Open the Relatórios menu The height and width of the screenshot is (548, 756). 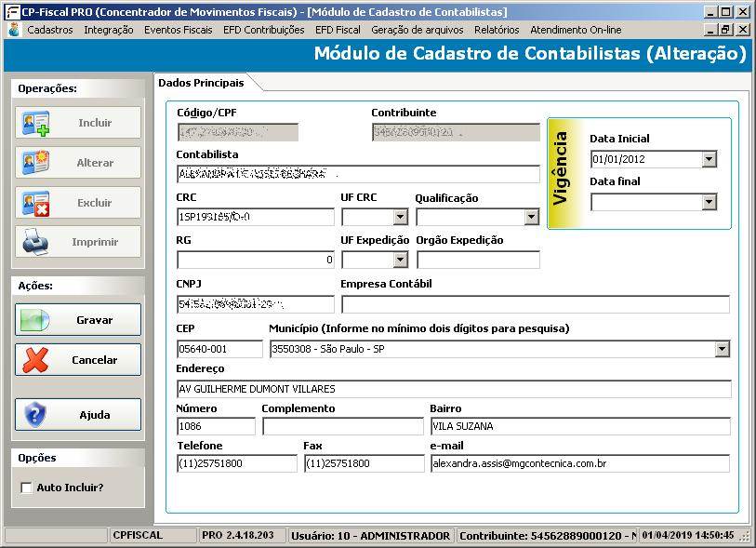[x=497, y=30]
